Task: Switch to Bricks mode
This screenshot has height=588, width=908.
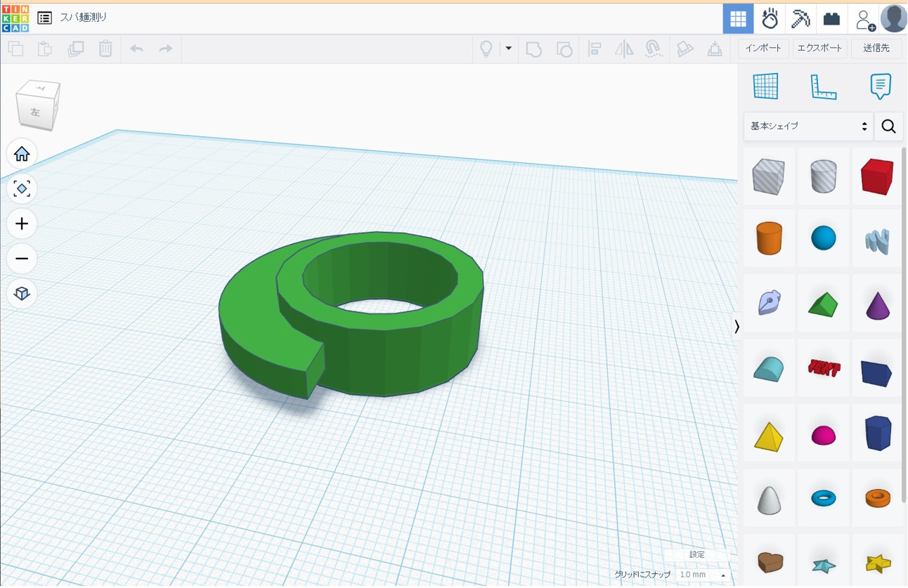Action: pyautogui.click(x=831, y=19)
